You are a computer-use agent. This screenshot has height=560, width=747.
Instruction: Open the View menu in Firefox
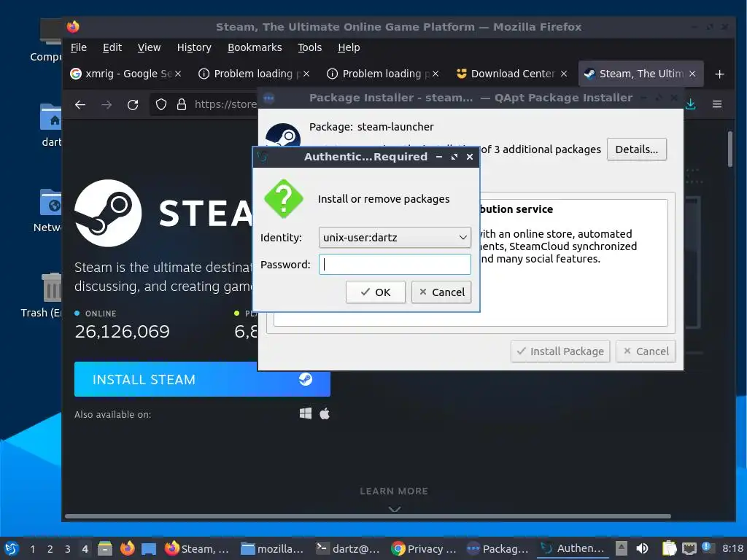149,47
